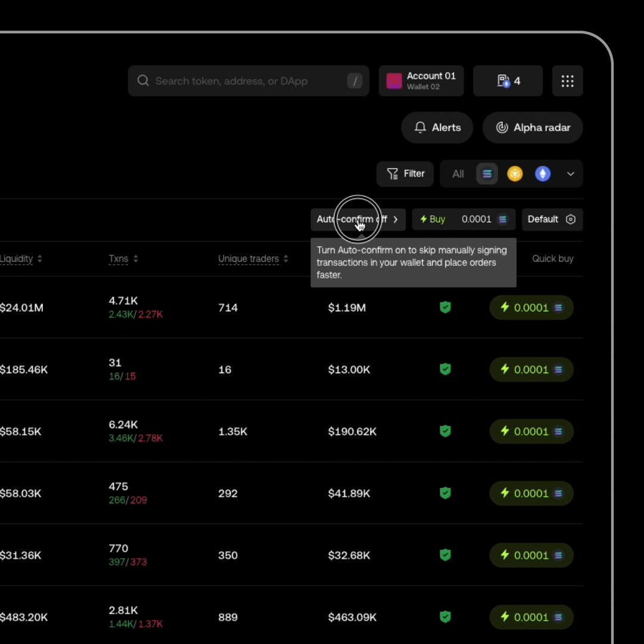This screenshot has height=644, width=644.
Task: Edit the Buy 0.0001 amount field
Action: (x=464, y=219)
